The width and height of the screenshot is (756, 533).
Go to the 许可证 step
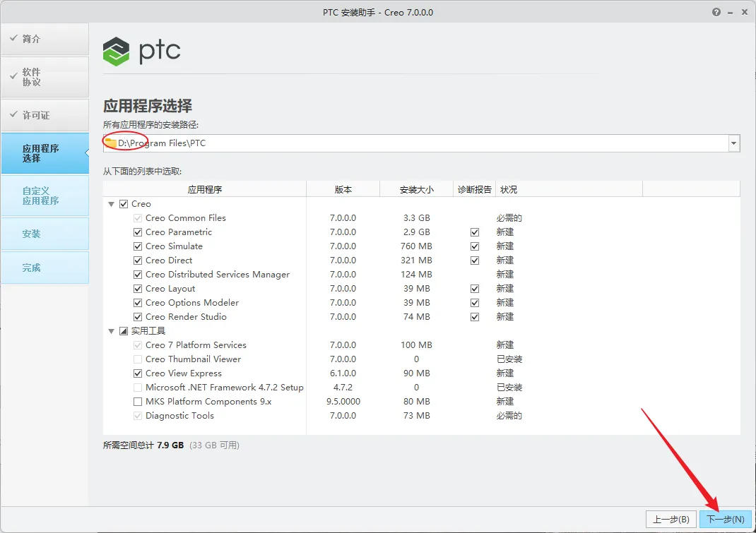(45, 115)
